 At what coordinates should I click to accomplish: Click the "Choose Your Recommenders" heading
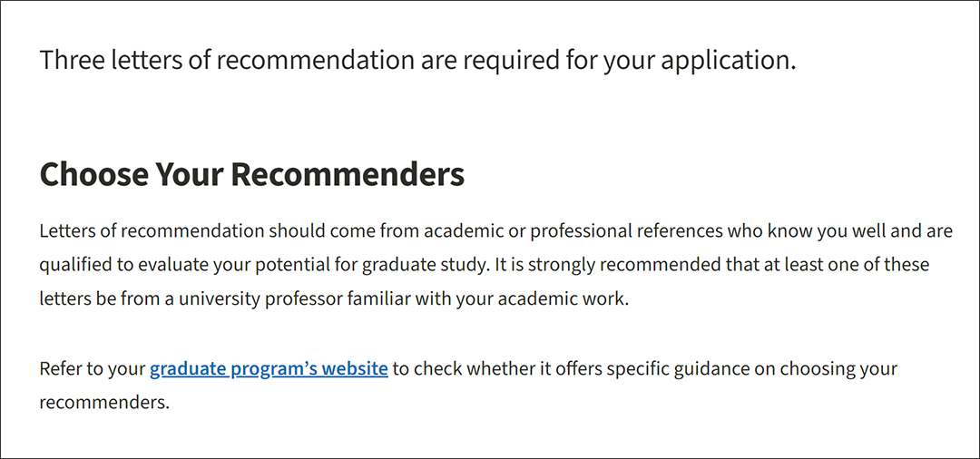[x=251, y=174]
